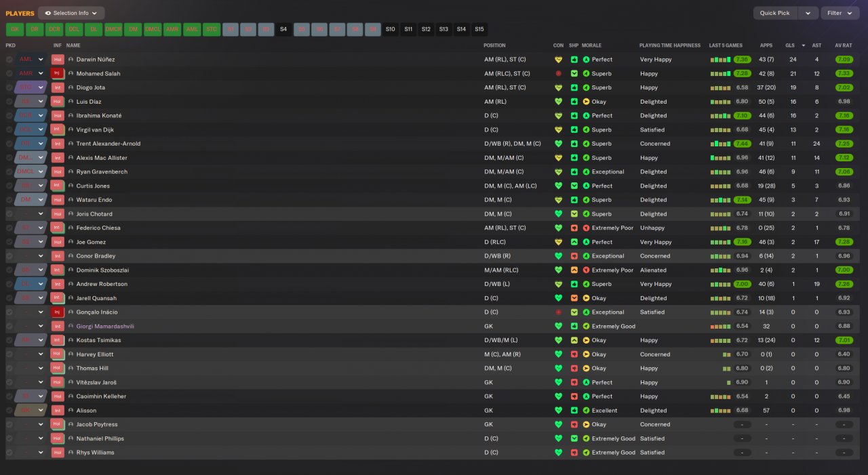Click Gonçalo Inácio's red condition icon
This screenshot has width=868, height=475.
click(559, 312)
